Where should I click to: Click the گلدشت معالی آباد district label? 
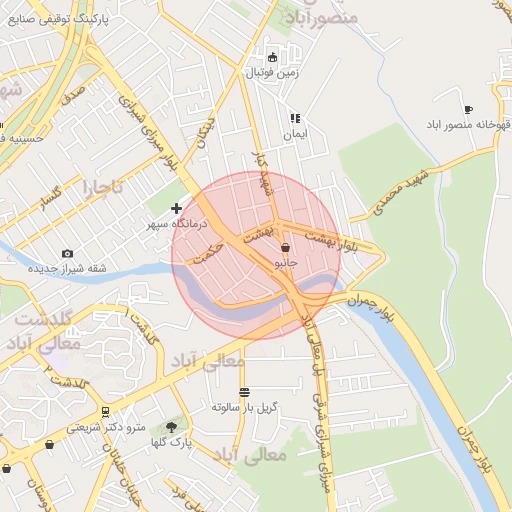(x=43, y=332)
